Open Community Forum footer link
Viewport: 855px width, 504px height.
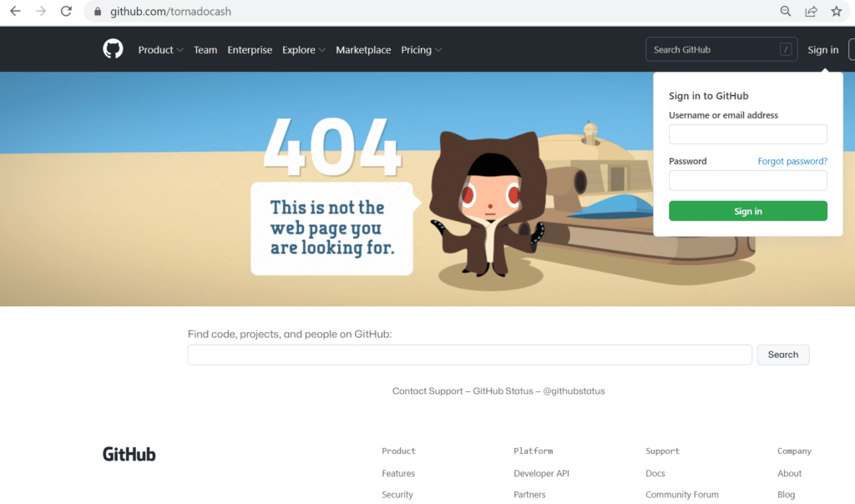(x=681, y=495)
